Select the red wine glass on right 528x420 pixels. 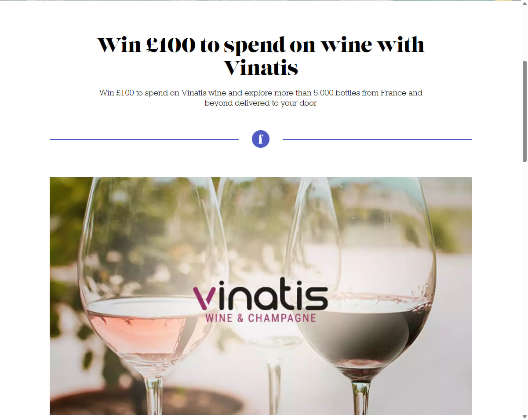coord(360,281)
